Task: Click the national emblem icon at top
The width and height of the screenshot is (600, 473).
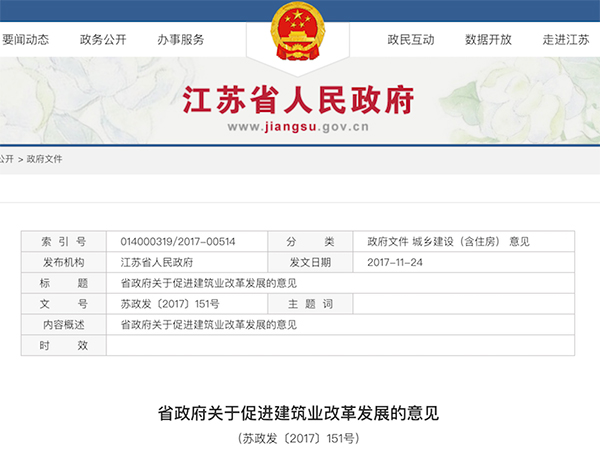Action: [x=298, y=33]
